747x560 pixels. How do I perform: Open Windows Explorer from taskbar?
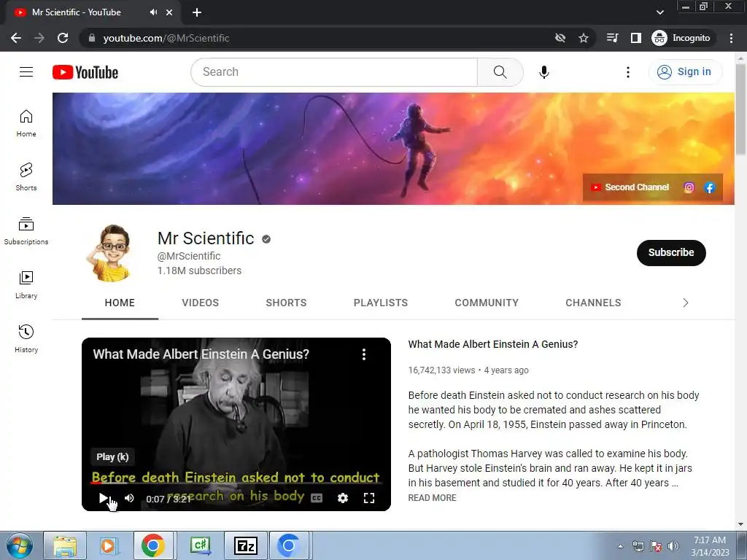pyautogui.click(x=65, y=545)
